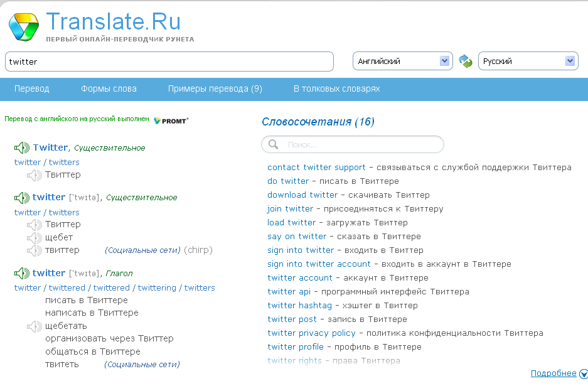Open the phrase download twitter
Screen dimensions: 588x386
click(x=302, y=195)
